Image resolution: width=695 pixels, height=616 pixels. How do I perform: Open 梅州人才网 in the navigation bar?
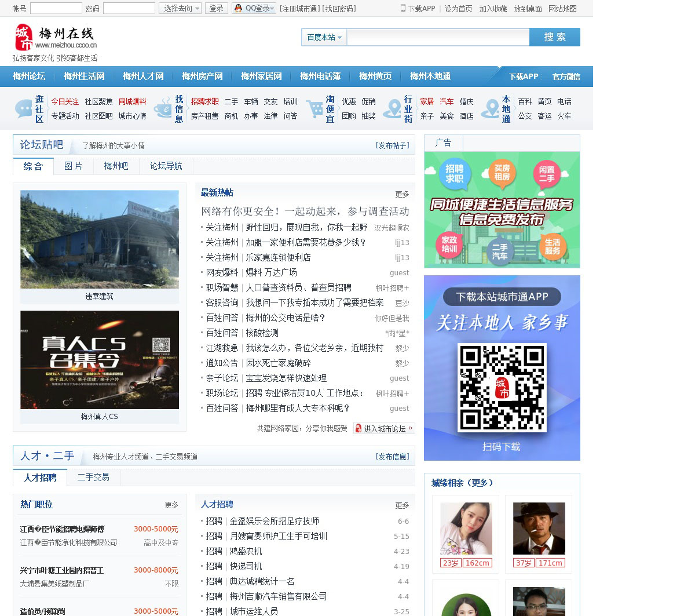(143, 76)
